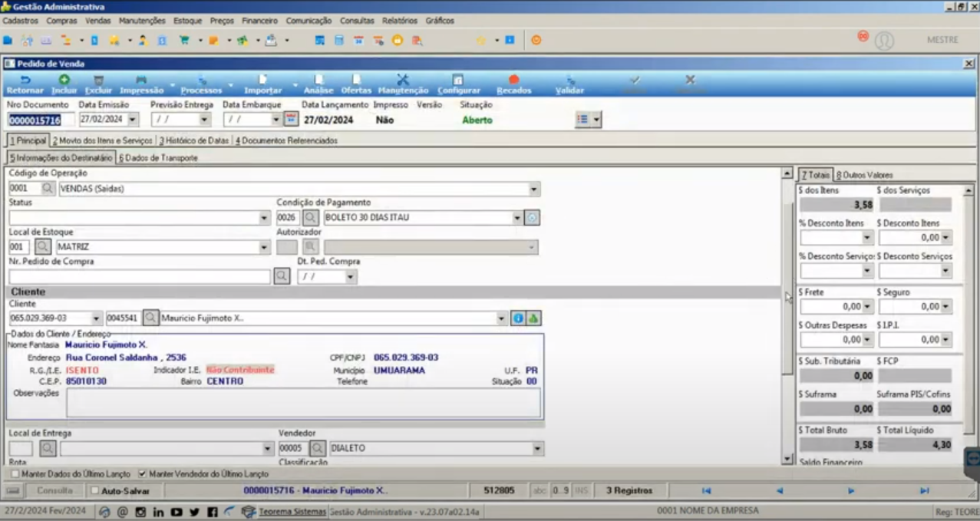Expand the MATRIZ stock location dropdown

point(264,247)
